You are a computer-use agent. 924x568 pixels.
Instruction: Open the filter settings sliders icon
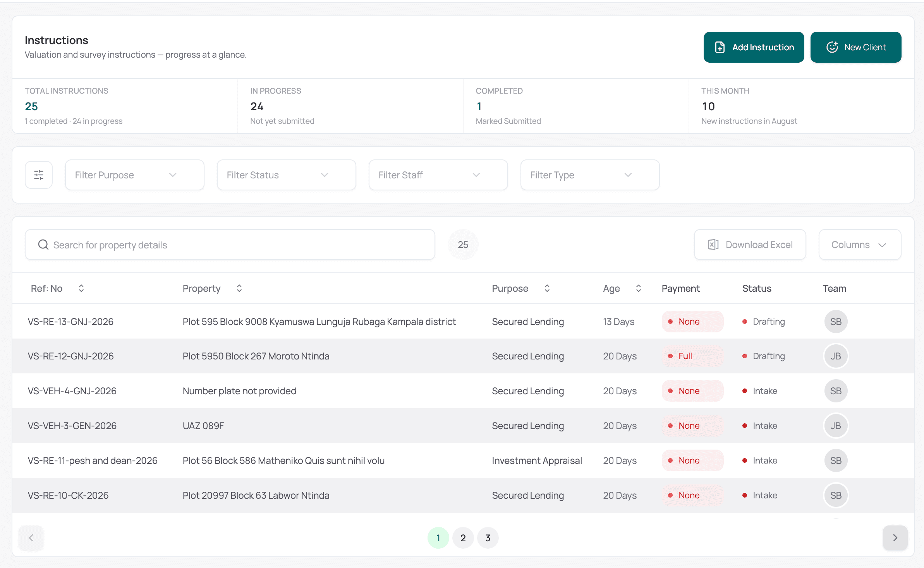(39, 175)
